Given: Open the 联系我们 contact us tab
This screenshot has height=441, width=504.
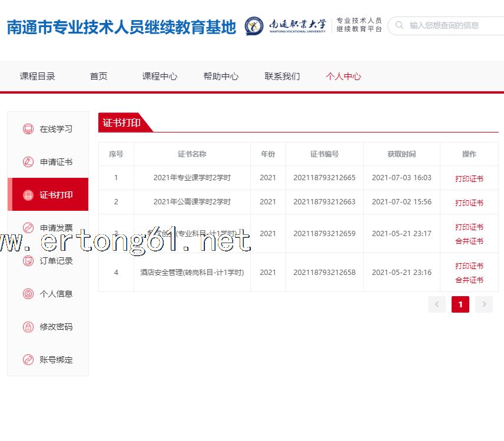Looking at the screenshot, I should click(x=282, y=76).
